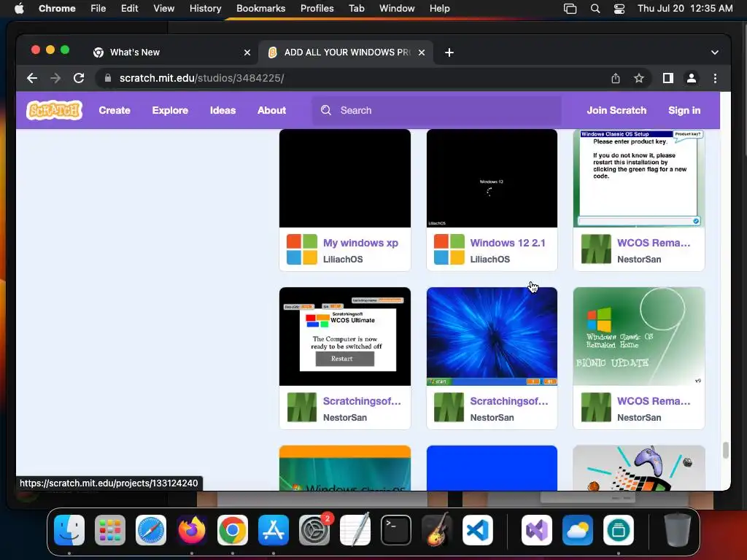Open WCOS Ultimate restart thumbnail
The width and height of the screenshot is (747, 560).
(345, 336)
